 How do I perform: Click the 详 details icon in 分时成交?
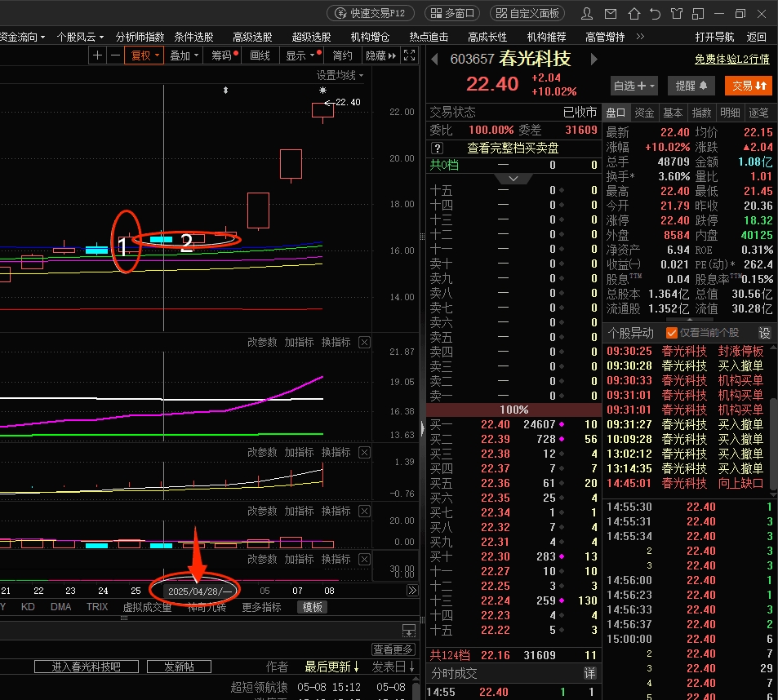[589, 673]
